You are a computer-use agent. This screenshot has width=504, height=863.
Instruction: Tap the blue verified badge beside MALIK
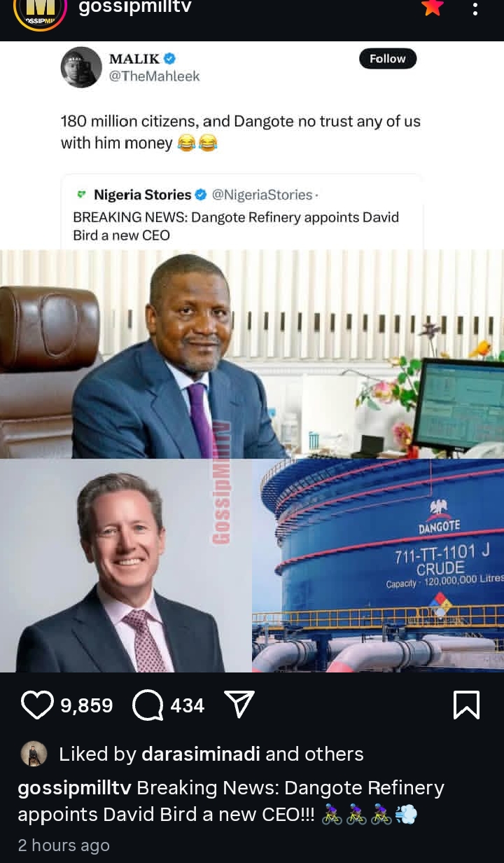pyautogui.click(x=169, y=58)
